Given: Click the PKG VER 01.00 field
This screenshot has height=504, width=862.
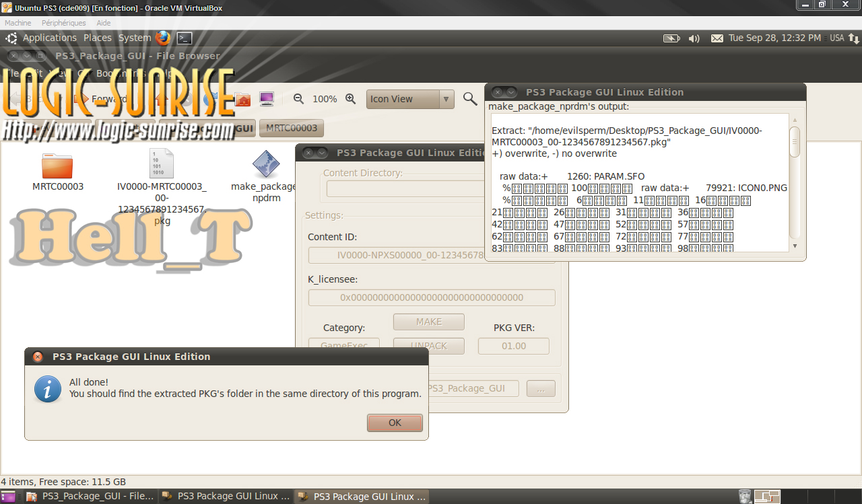Looking at the screenshot, I should coord(514,346).
